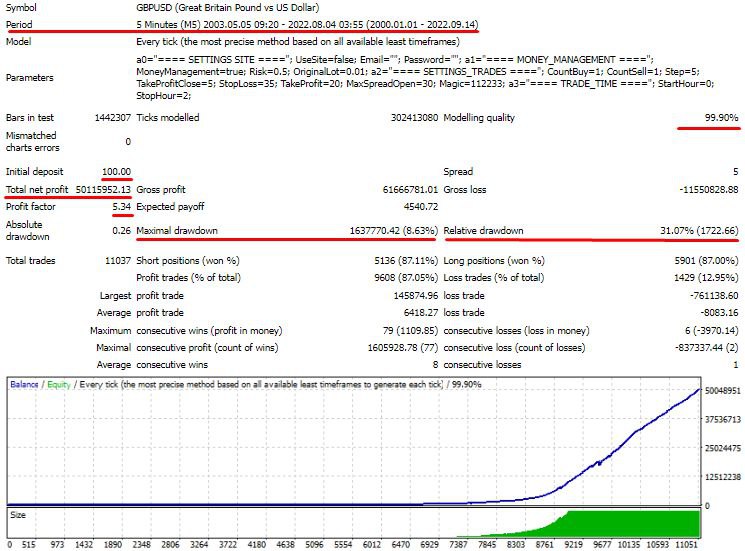Click chart axis value 50048951

(x=723, y=390)
